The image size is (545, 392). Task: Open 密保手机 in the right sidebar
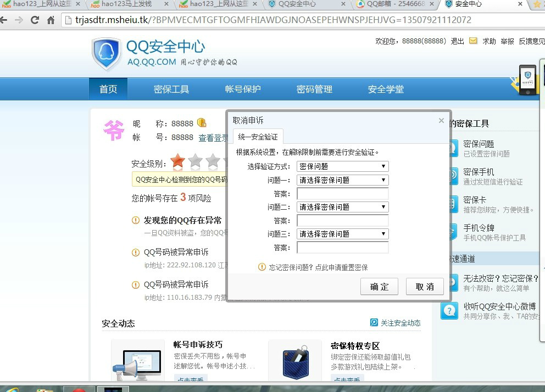coord(479,172)
